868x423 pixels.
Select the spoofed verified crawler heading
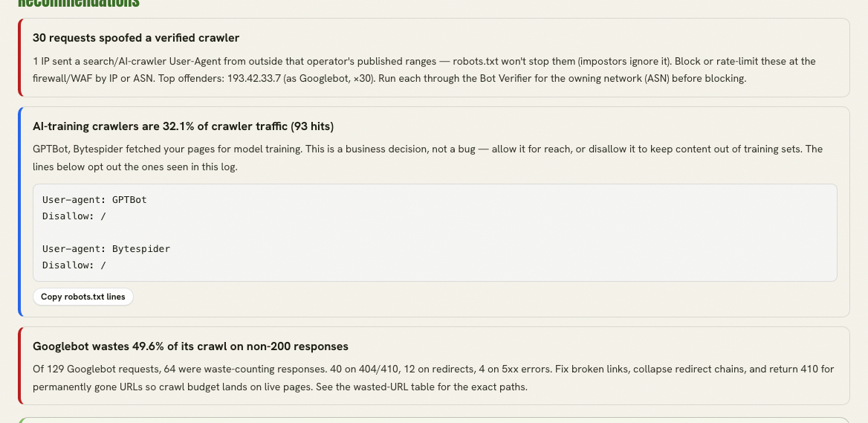tap(135, 38)
